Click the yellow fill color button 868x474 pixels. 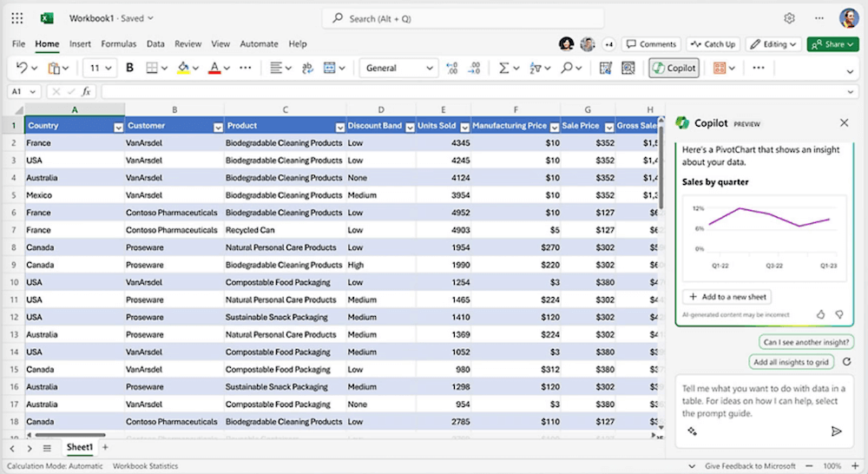click(183, 68)
